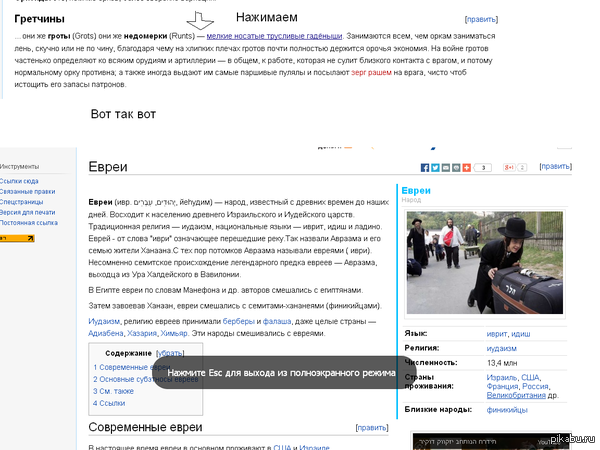Click the Google +1 count bubble
Viewport: 600px width, 450px height.
[x=522, y=167]
